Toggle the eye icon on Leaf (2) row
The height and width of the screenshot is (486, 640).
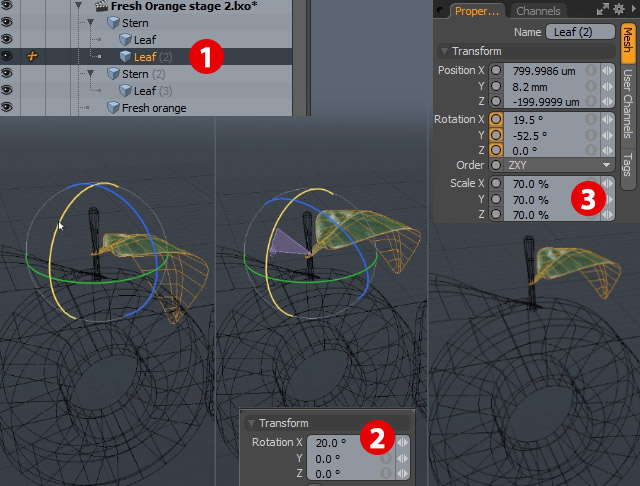pyautogui.click(x=7, y=55)
